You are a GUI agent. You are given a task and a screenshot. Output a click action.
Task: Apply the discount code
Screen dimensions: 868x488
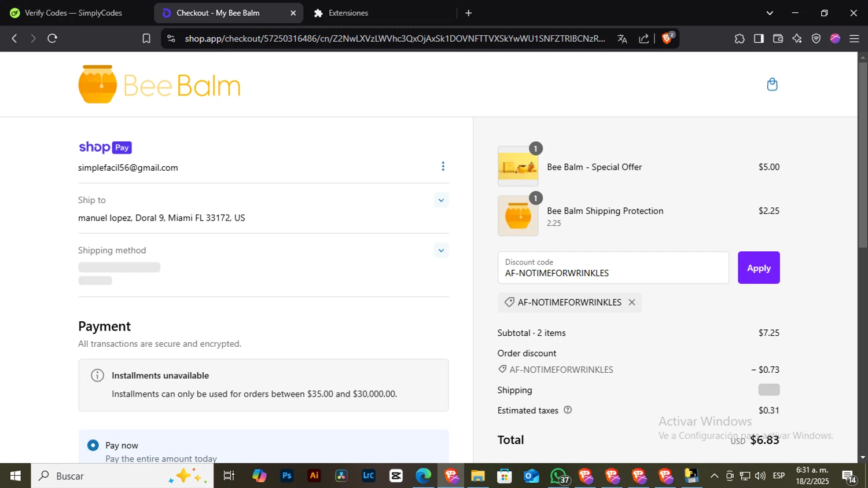pos(759,267)
